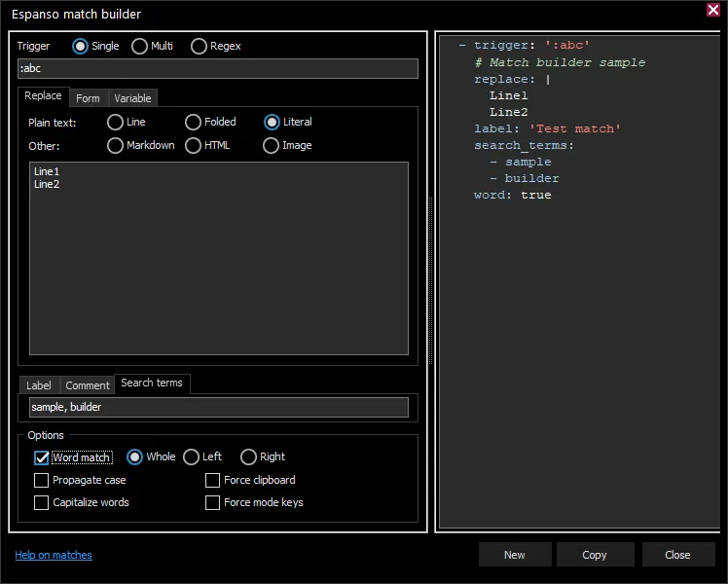The image size is (728, 584).
Task: Click the '- sample' entry in YAML preview
Action: pos(521,162)
